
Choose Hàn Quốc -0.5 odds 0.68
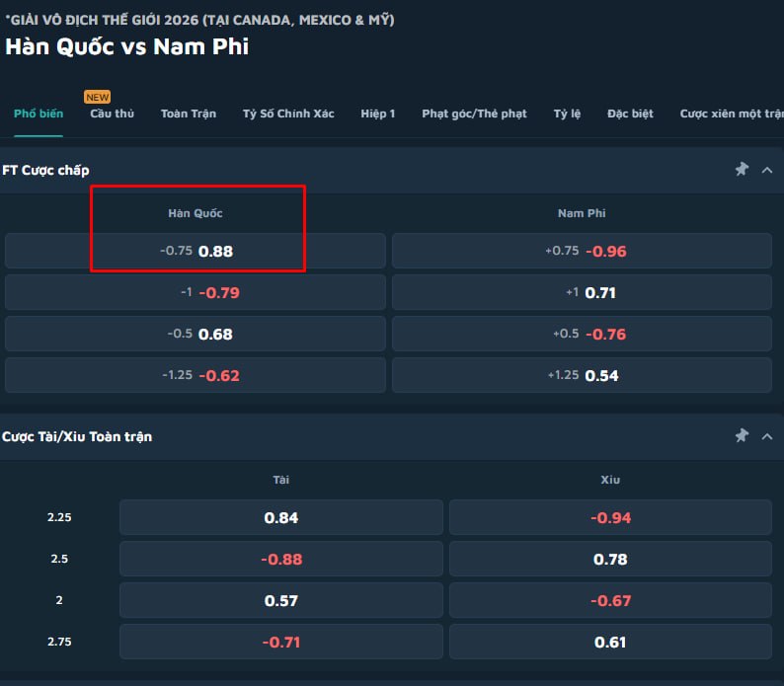point(196,334)
